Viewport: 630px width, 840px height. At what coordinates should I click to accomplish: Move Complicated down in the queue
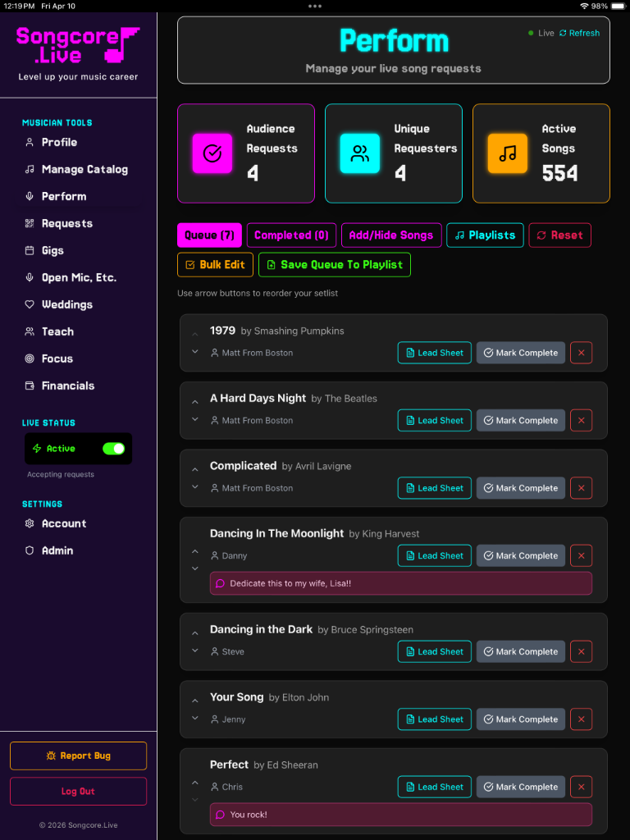click(195, 486)
